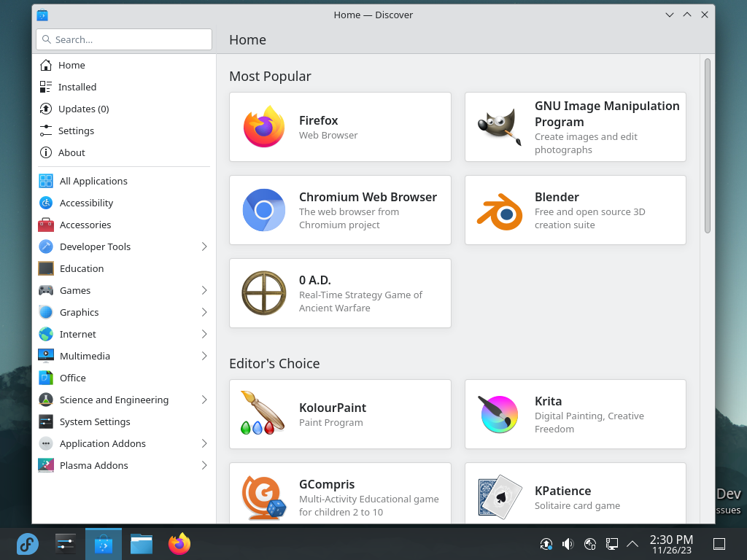
Task: Go to the Home page
Action: pyautogui.click(x=124, y=65)
